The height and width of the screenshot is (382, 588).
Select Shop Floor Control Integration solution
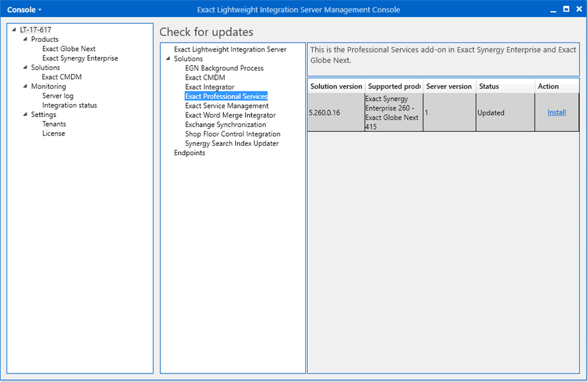[x=233, y=133]
